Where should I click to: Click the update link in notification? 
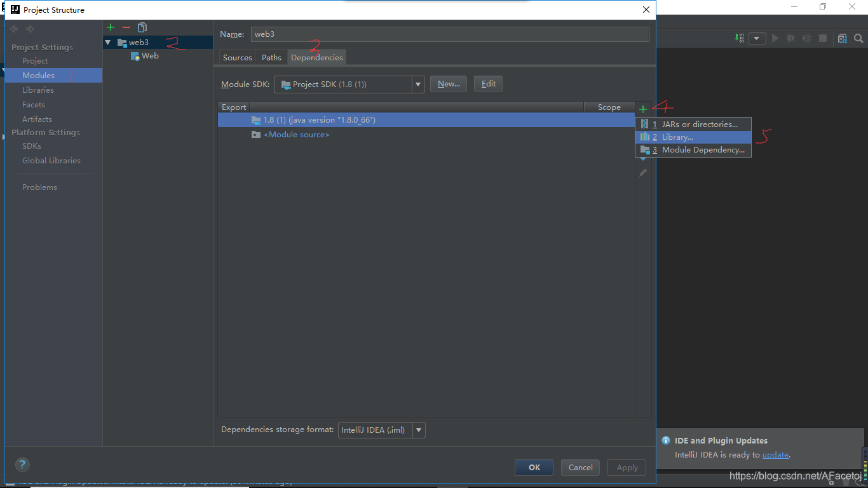coord(775,455)
